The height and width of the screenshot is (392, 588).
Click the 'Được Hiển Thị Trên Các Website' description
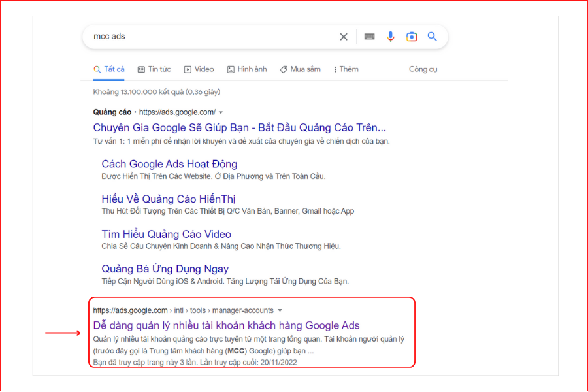(214, 176)
